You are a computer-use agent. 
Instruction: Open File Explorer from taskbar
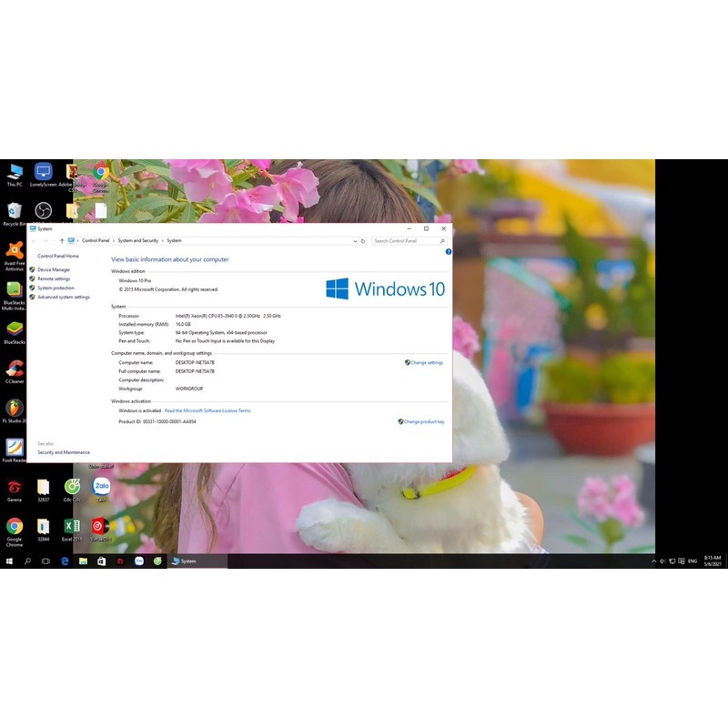[x=83, y=561]
